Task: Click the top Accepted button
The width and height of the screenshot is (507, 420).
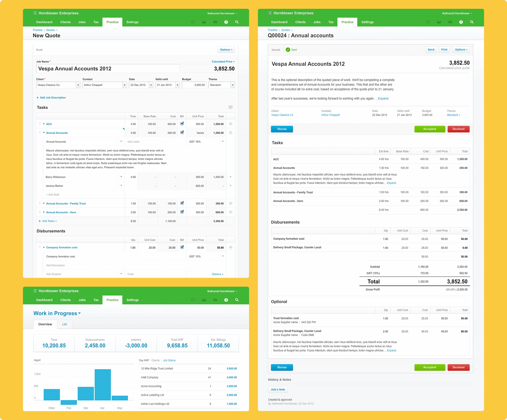Action: pyautogui.click(x=430, y=129)
